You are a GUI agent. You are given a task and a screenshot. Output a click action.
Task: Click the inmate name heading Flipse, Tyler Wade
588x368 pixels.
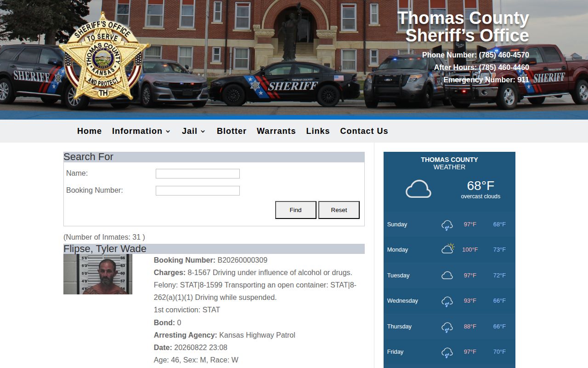105,249
